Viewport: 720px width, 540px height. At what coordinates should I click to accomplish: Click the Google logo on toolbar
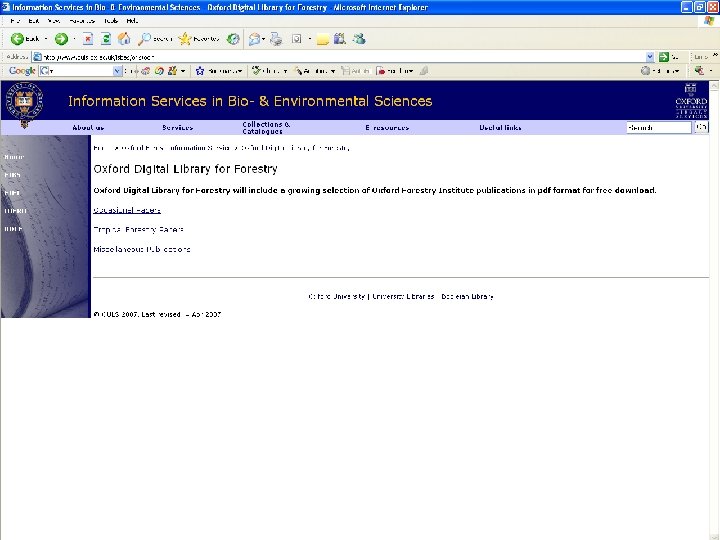pyautogui.click(x=22, y=71)
